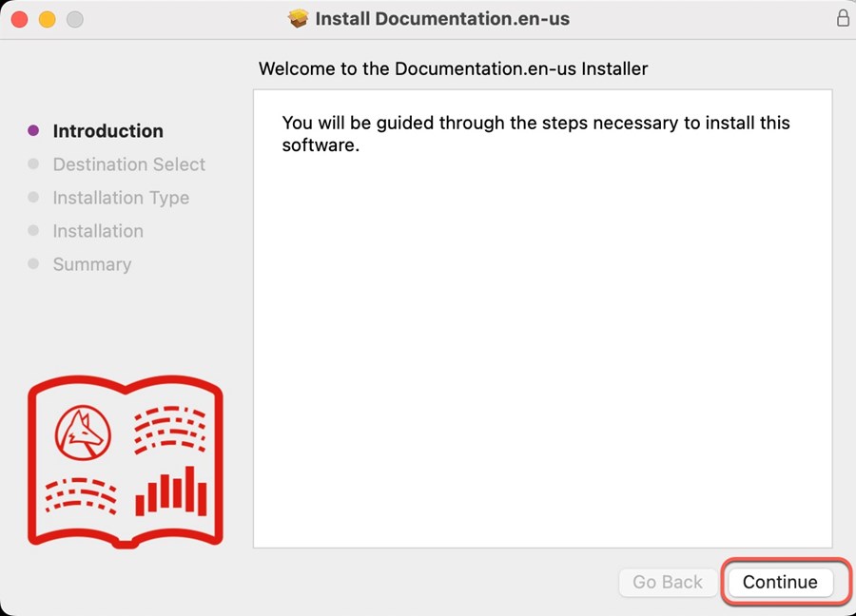Select the Introduction step in the sidebar
The image size is (856, 616).
coord(108,131)
